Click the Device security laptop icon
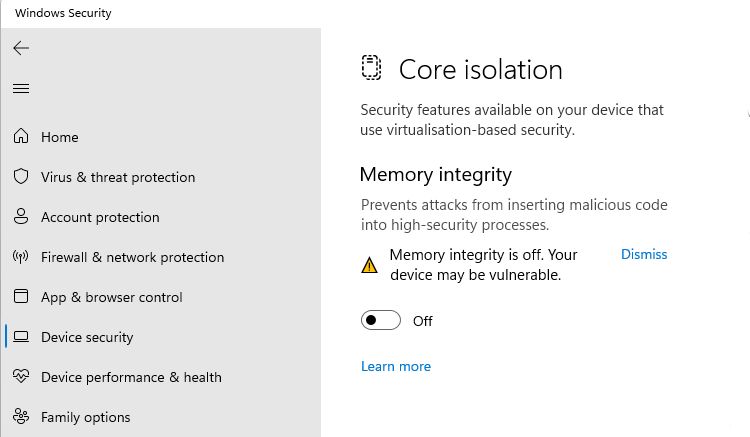Viewport: 750px width, 437px height. 21,337
